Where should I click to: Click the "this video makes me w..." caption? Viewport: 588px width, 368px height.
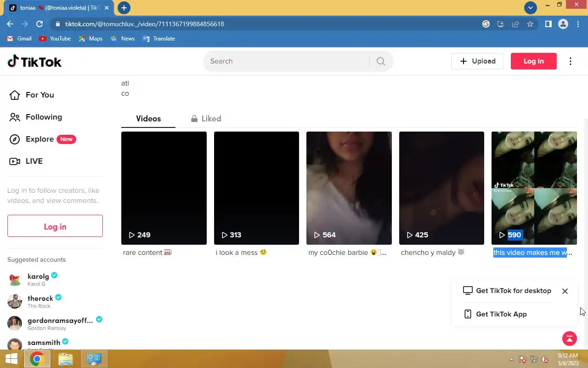click(x=533, y=253)
